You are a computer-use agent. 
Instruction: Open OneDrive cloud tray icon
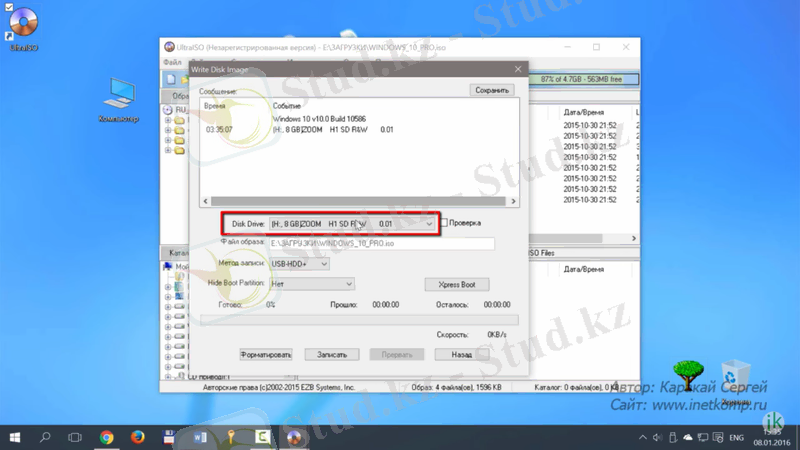(x=688, y=437)
